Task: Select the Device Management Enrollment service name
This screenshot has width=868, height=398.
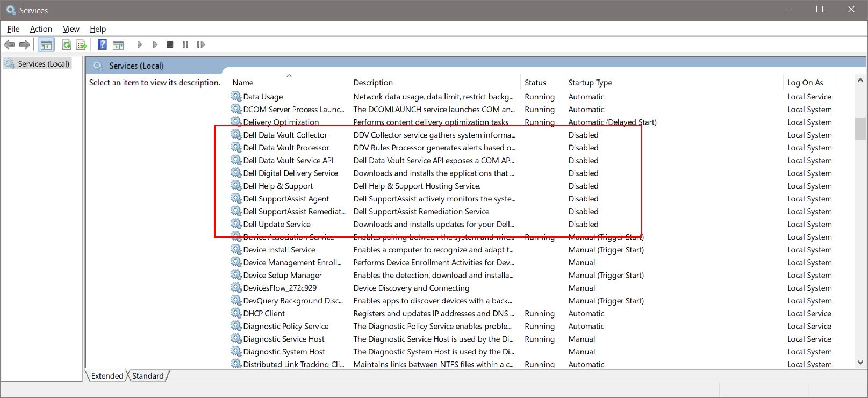Action: tap(292, 263)
